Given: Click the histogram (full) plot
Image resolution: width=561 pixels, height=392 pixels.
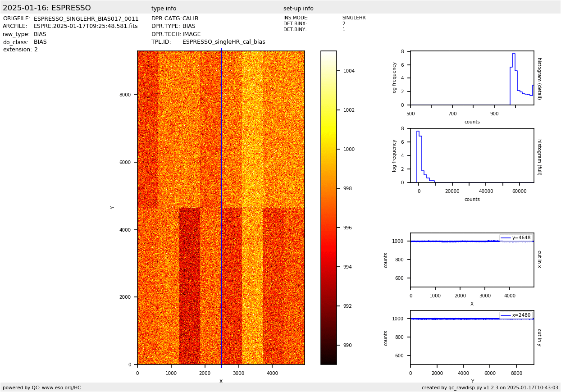Looking at the screenshot, I should tap(472, 155).
